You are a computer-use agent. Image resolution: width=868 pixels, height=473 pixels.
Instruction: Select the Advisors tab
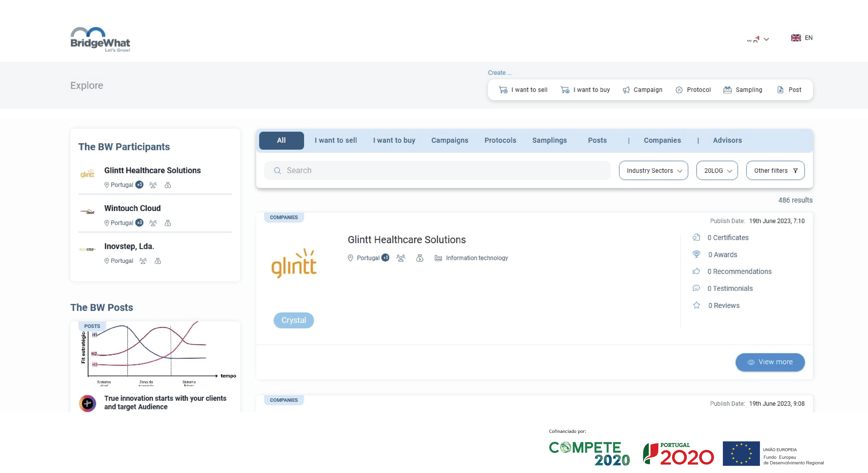[727, 141]
